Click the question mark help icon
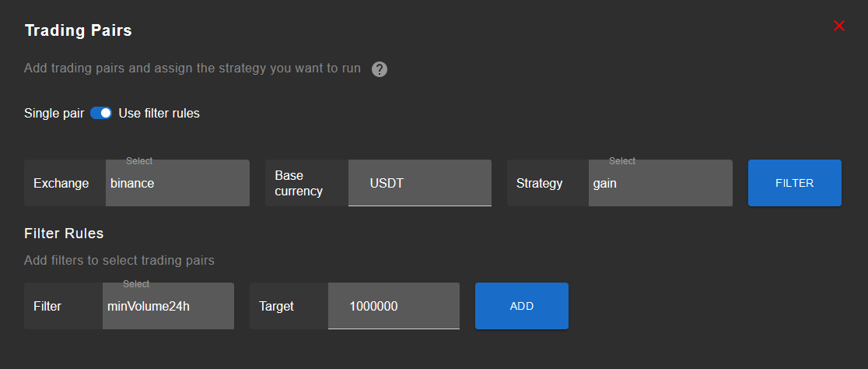 [380, 69]
